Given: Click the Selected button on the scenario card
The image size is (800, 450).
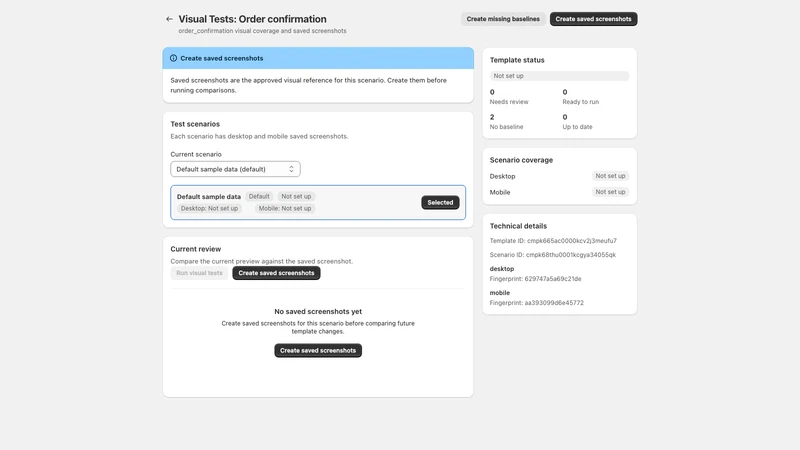Looking at the screenshot, I should 440,203.
